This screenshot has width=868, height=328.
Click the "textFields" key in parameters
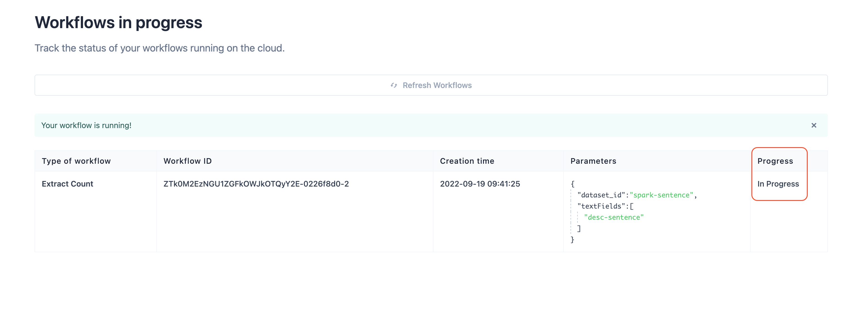click(601, 206)
